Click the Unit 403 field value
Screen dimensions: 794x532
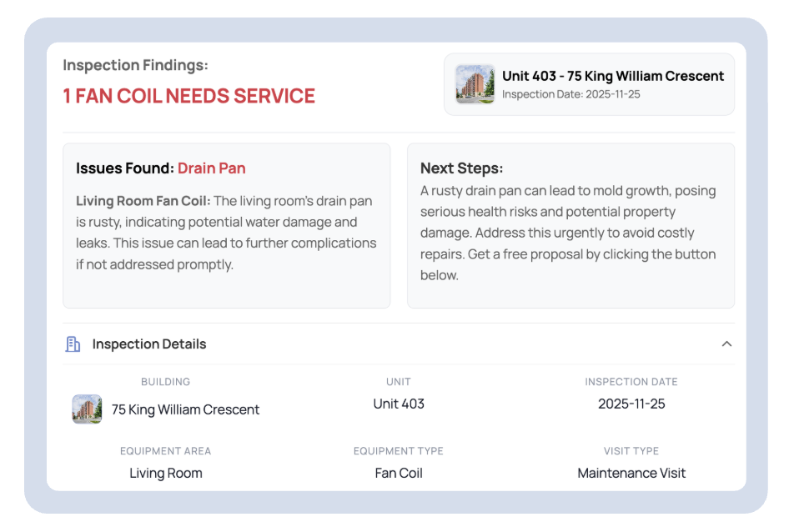tap(398, 404)
